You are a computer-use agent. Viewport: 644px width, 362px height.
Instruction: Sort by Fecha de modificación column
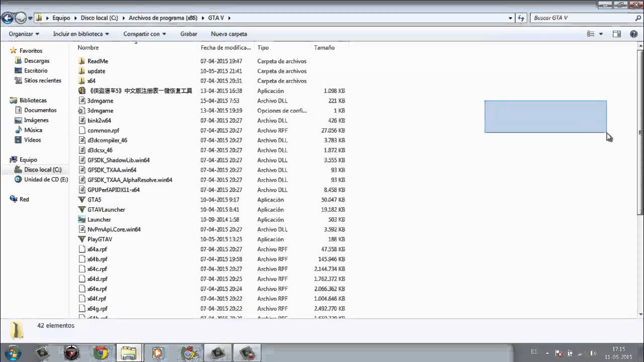(225, 47)
